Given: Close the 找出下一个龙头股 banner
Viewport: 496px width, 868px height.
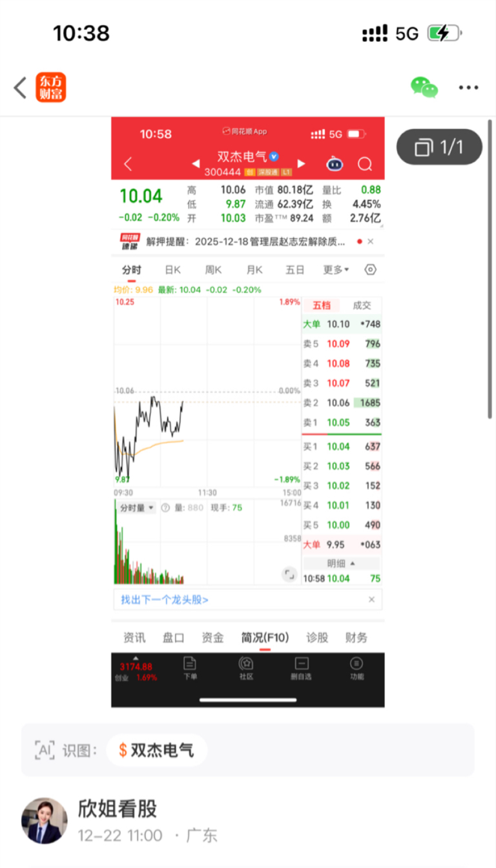Looking at the screenshot, I should tap(371, 600).
